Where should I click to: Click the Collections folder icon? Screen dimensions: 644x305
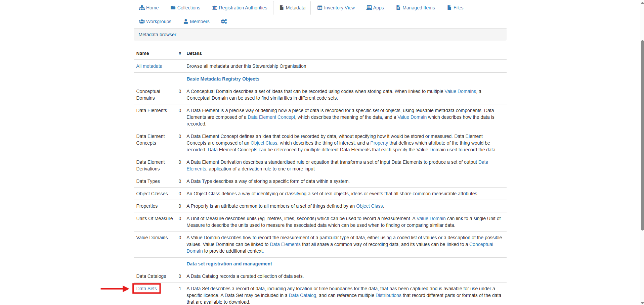click(x=173, y=8)
